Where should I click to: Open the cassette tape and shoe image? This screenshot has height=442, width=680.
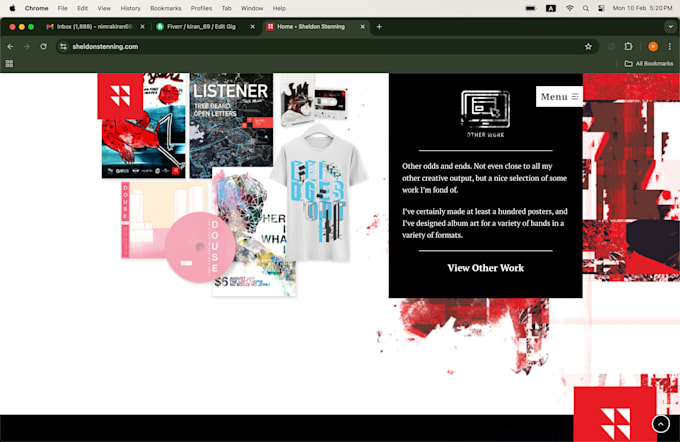pos(314,101)
